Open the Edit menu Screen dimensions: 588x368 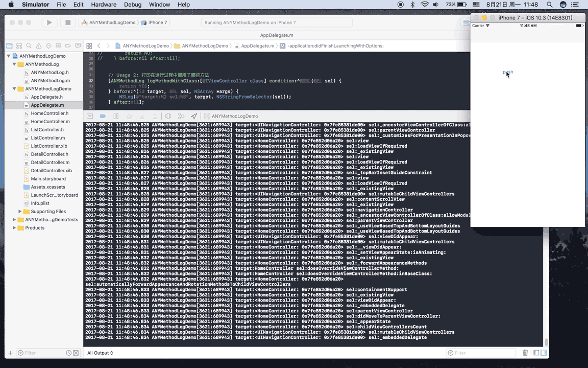[79, 5]
